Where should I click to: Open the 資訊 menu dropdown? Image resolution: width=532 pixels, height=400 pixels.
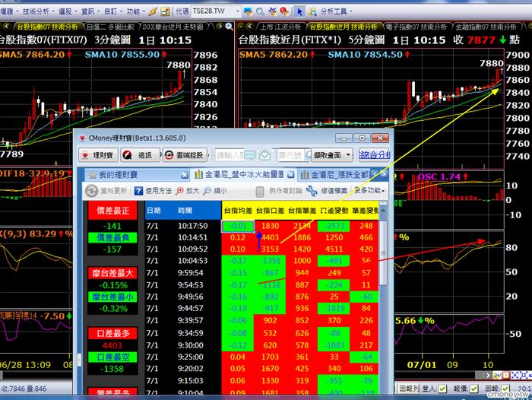click(90, 11)
